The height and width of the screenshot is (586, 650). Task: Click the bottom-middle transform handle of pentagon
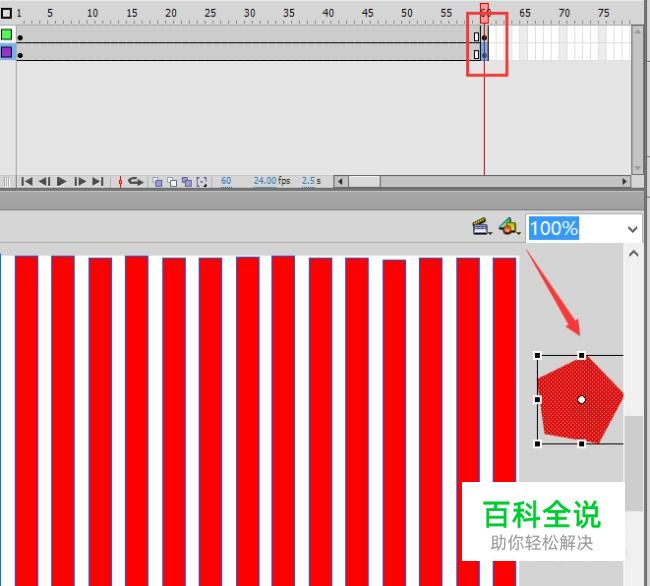pyautogui.click(x=582, y=444)
